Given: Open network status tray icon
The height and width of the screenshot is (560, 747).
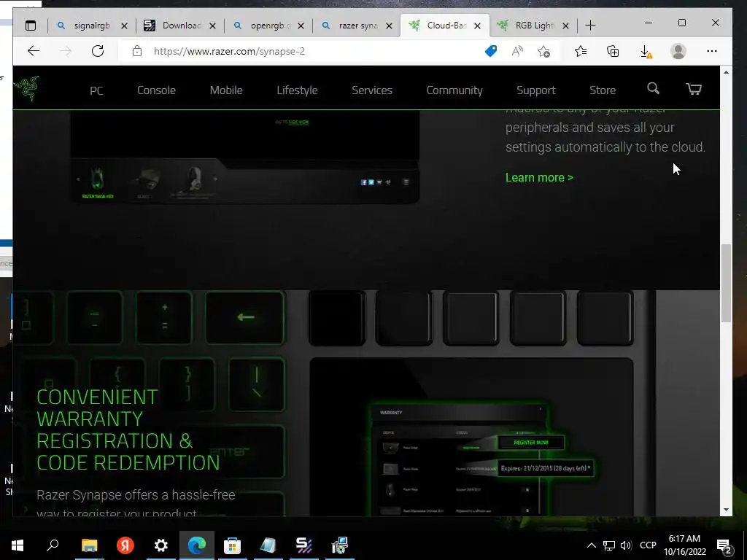Looking at the screenshot, I should pyautogui.click(x=609, y=545).
